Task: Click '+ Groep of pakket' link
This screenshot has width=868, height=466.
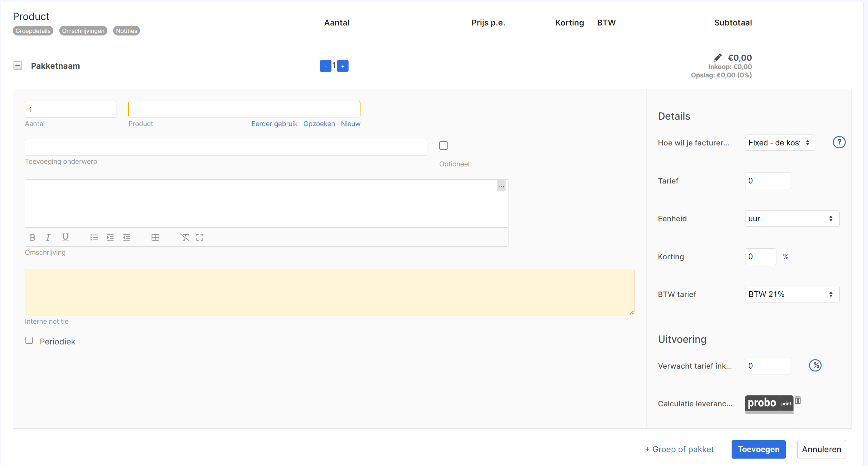Action: click(x=679, y=449)
